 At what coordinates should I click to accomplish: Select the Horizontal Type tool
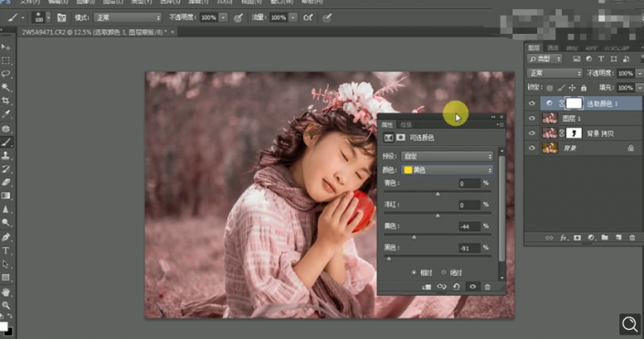pos(5,250)
